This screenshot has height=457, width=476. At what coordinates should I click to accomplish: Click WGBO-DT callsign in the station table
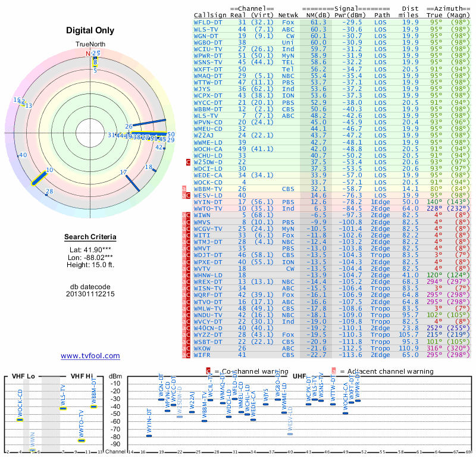click(208, 42)
